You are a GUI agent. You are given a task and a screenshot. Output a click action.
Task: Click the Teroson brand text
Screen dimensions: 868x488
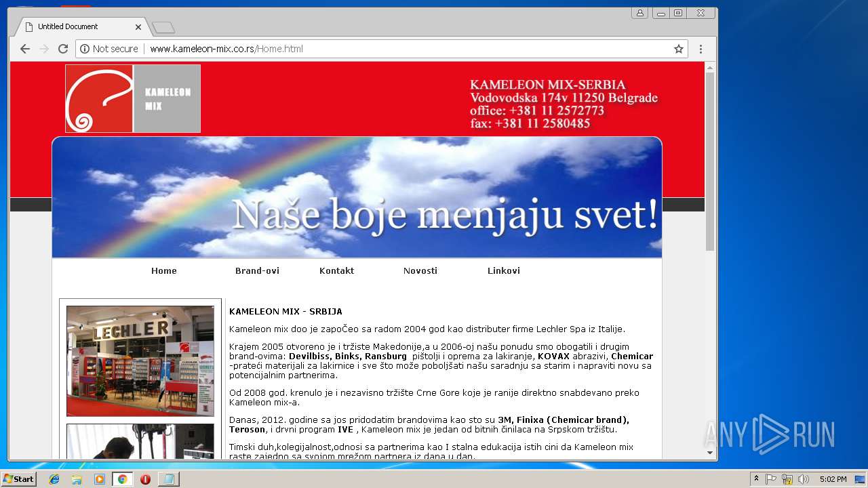(x=248, y=429)
